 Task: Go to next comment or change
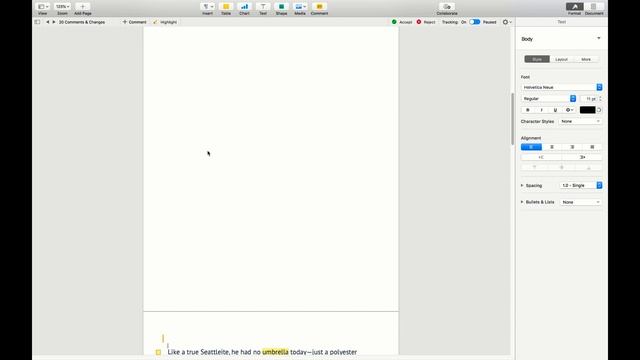(53, 22)
